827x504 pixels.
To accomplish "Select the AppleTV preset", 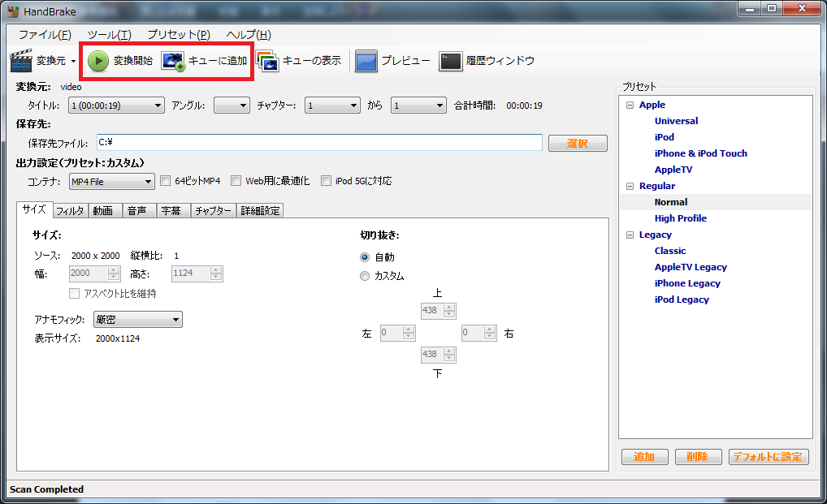I will (673, 170).
